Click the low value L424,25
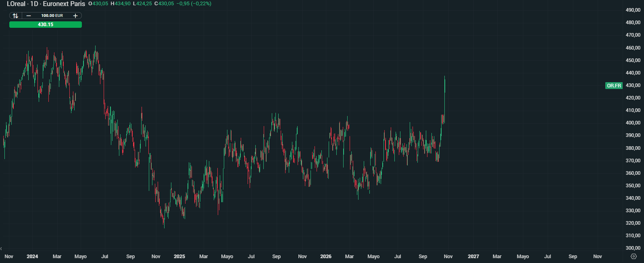 tap(142, 4)
